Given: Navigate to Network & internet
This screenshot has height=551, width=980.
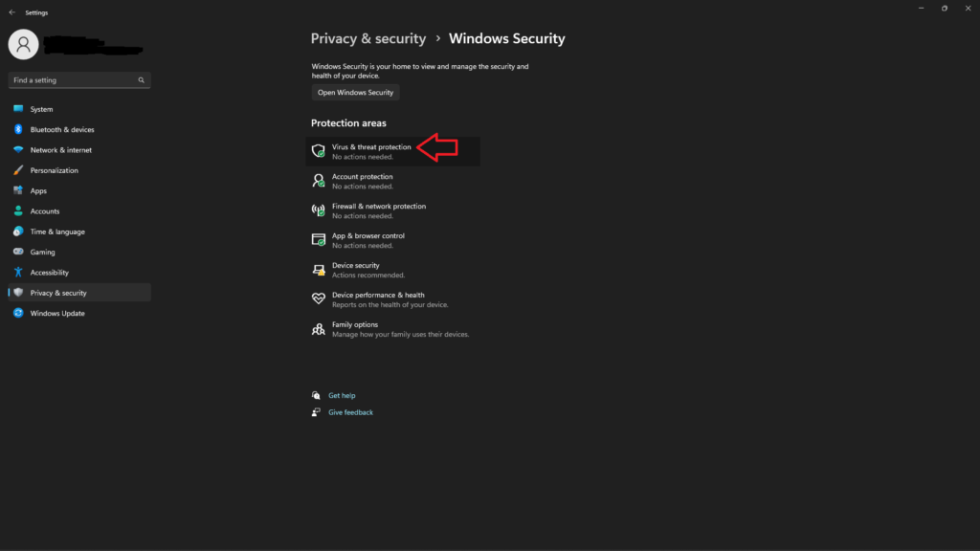Looking at the screenshot, I should [60, 150].
